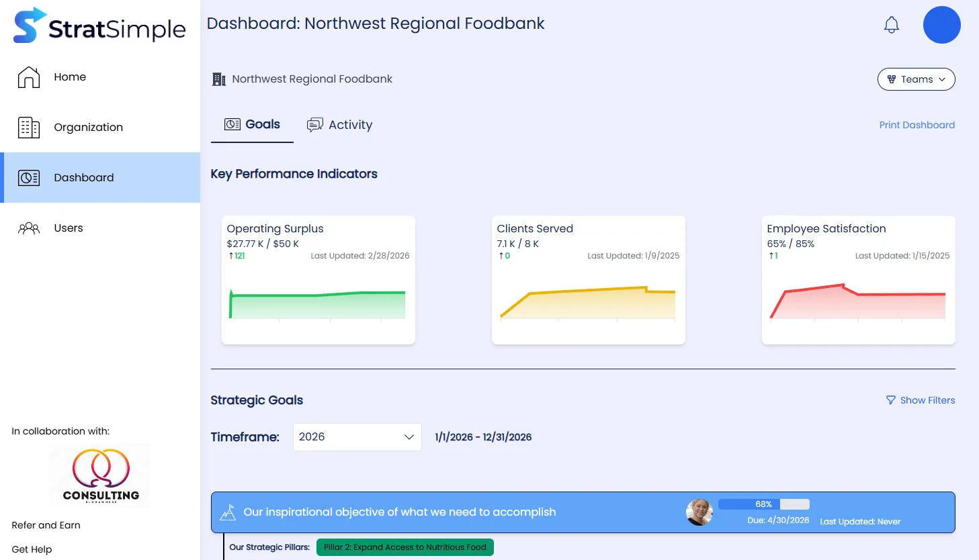This screenshot has width=979, height=560.
Task: Click the Dashboard gauge icon in sidebar
Action: 29,178
